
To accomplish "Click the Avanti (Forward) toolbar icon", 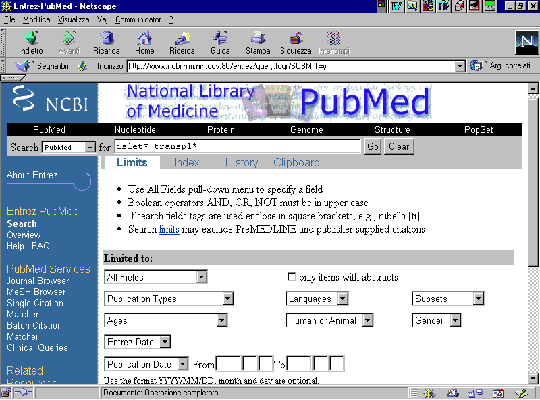I will (x=69, y=39).
